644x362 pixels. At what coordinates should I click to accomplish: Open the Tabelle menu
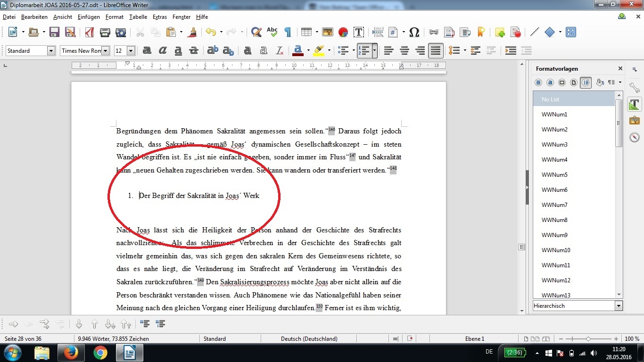click(138, 17)
